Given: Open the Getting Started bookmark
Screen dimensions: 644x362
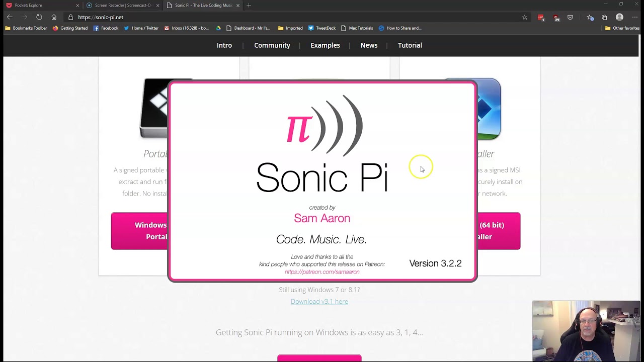Looking at the screenshot, I should (70, 28).
